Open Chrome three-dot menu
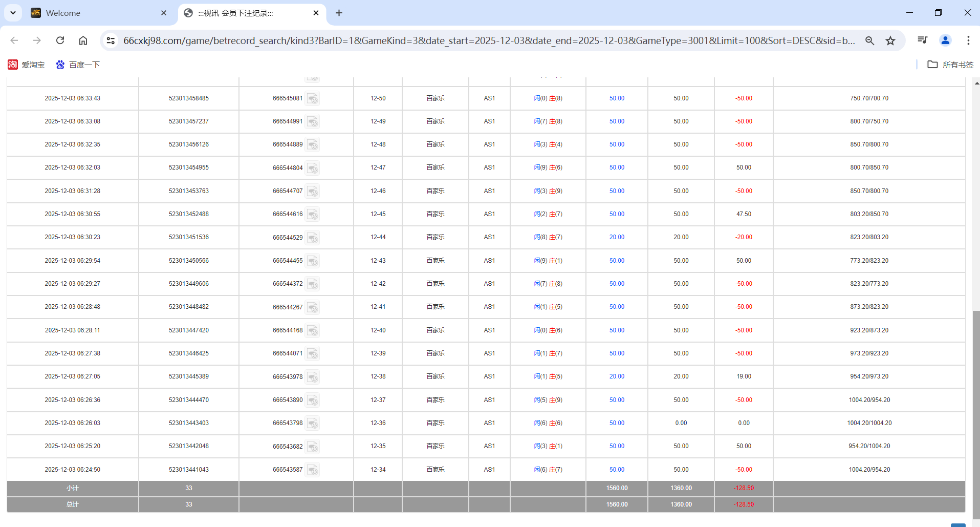This screenshot has width=980, height=527. (x=968, y=40)
